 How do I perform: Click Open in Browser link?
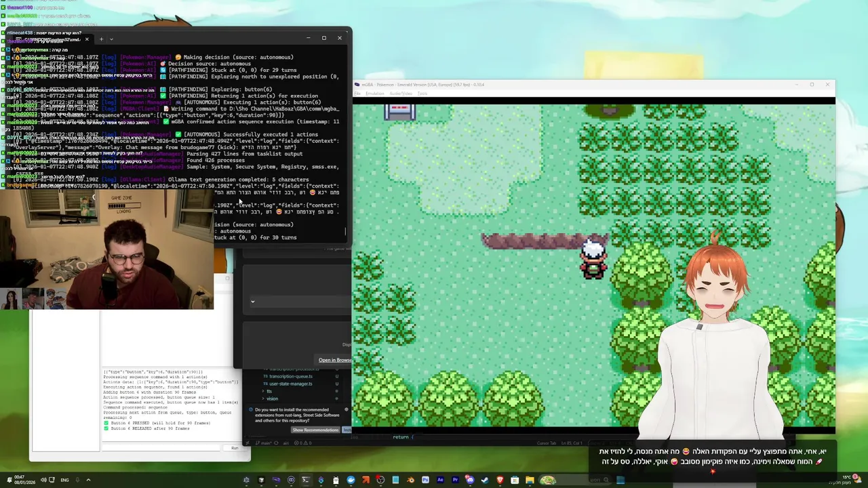[335, 360]
